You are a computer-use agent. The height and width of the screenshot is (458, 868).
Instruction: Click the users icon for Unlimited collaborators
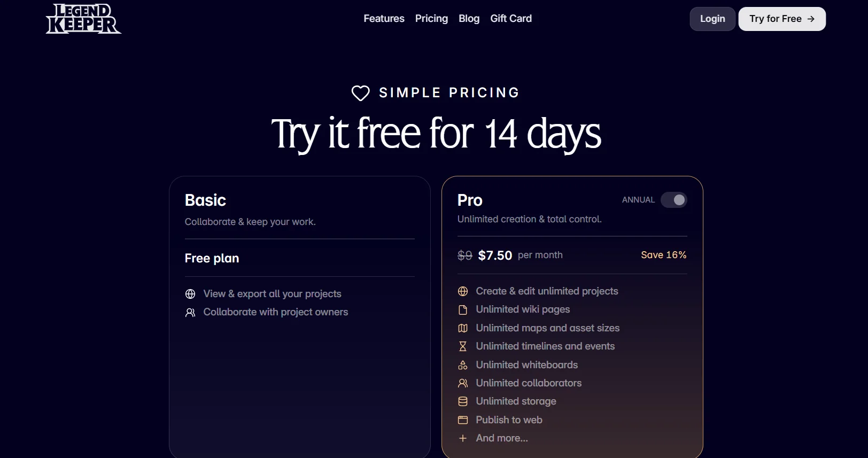point(463,383)
